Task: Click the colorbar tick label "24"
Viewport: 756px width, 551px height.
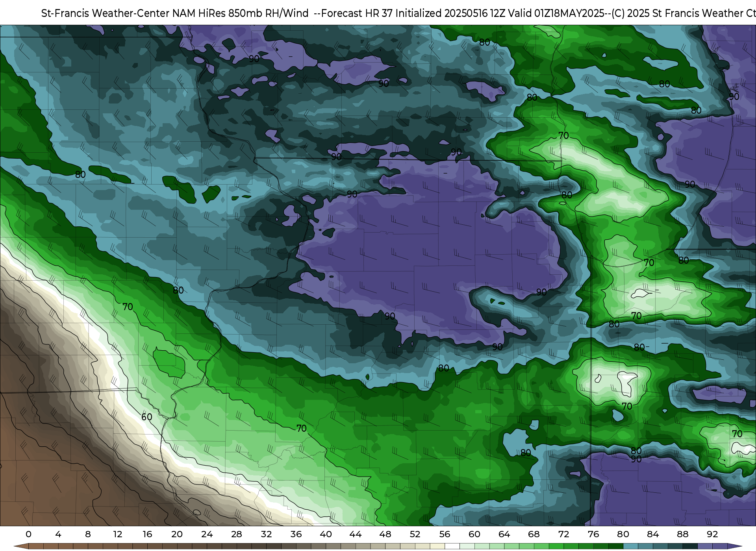Action: [x=207, y=534]
